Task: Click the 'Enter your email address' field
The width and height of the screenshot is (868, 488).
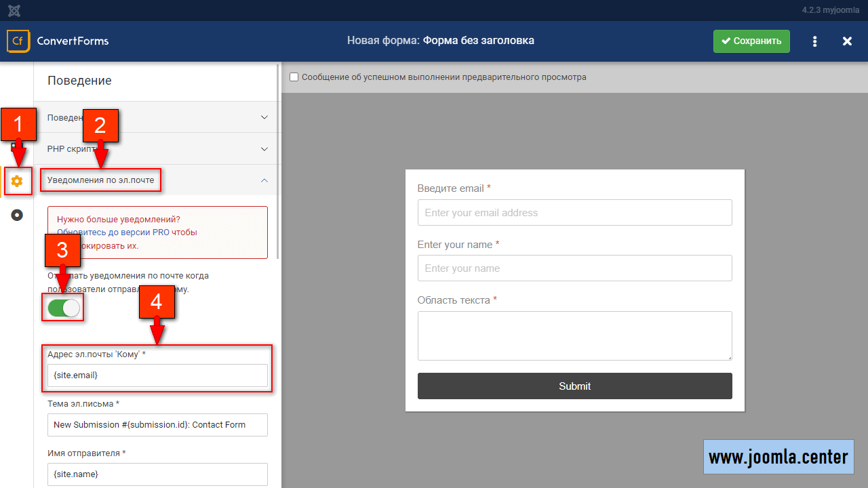Action: click(574, 213)
